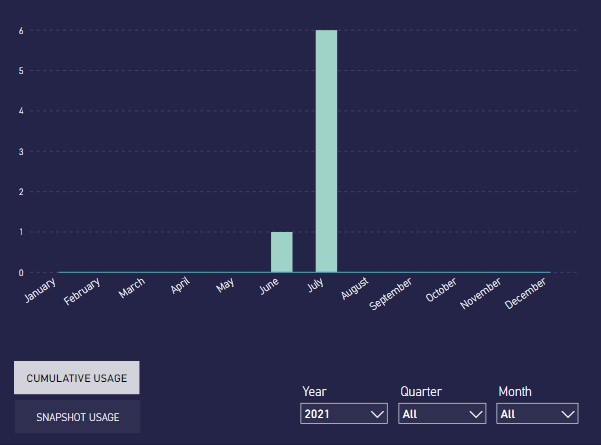This screenshot has width=601, height=445.
Task: Click the April axis label
Action: 180,286
